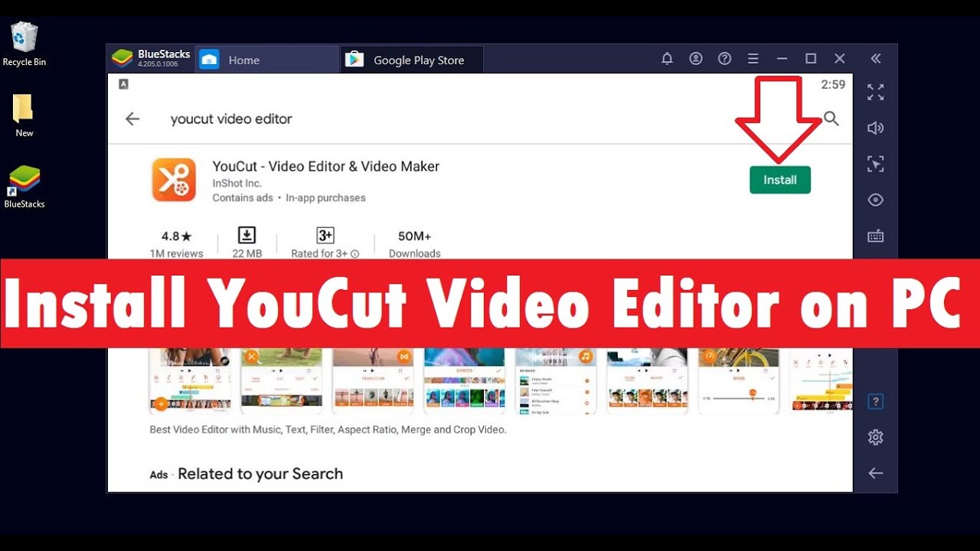This screenshot has width=980, height=551.
Task: Go back from Play Store search
Action: (x=132, y=119)
